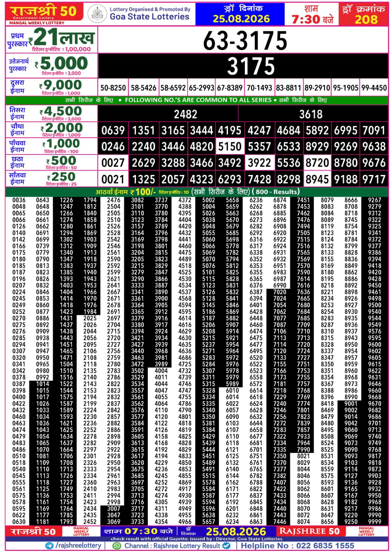Click FOLLOWING NO.'S ARE COMMON TO ALL SERIES
The width and height of the screenshot is (392, 554).
198,100
